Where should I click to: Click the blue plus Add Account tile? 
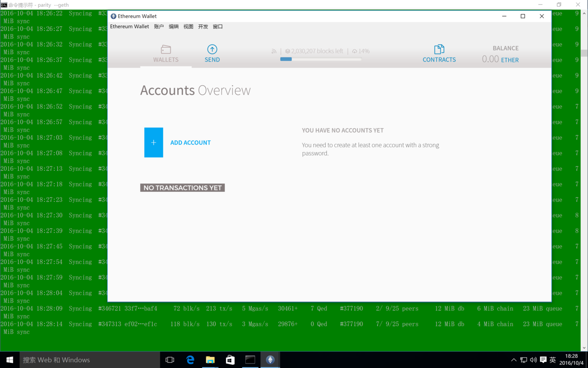(153, 143)
